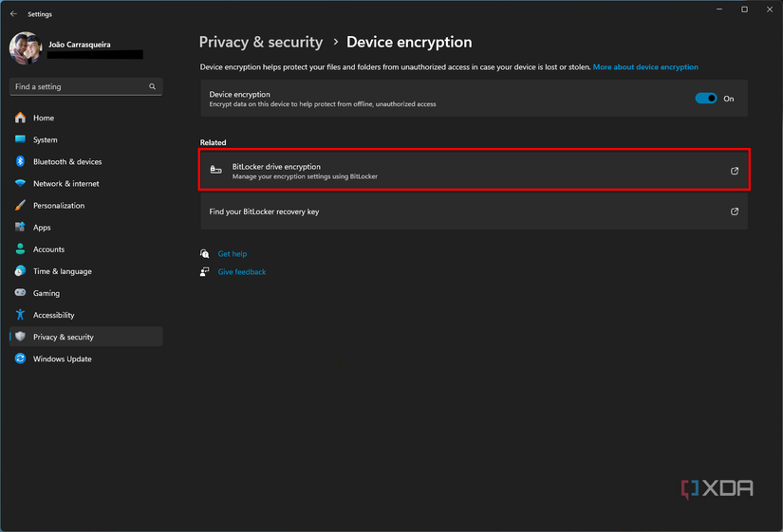
Task: Click BitLocker drive encryption external link icon
Action: pyautogui.click(x=734, y=171)
